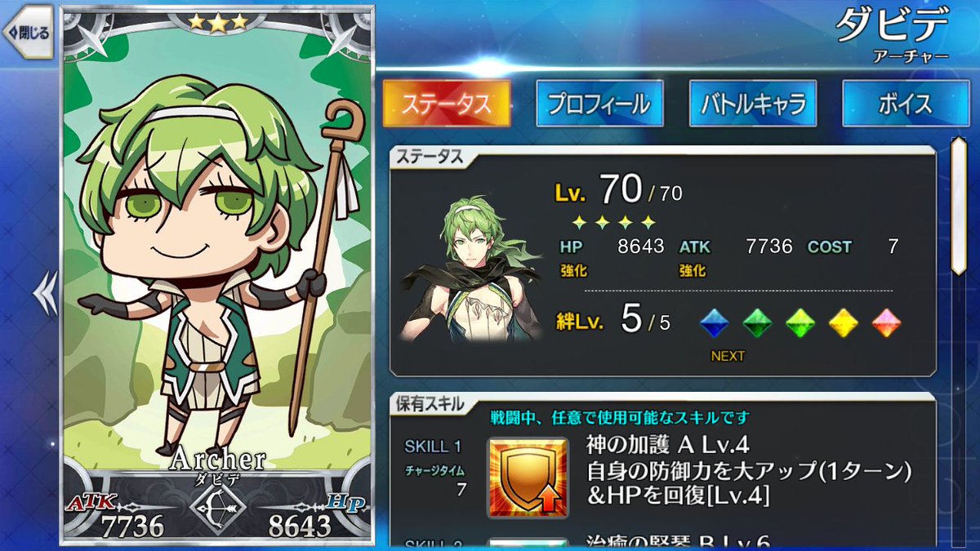Open the ボイス tab
The width and height of the screenshot is (980, 551).
click(x=906, y=103)
